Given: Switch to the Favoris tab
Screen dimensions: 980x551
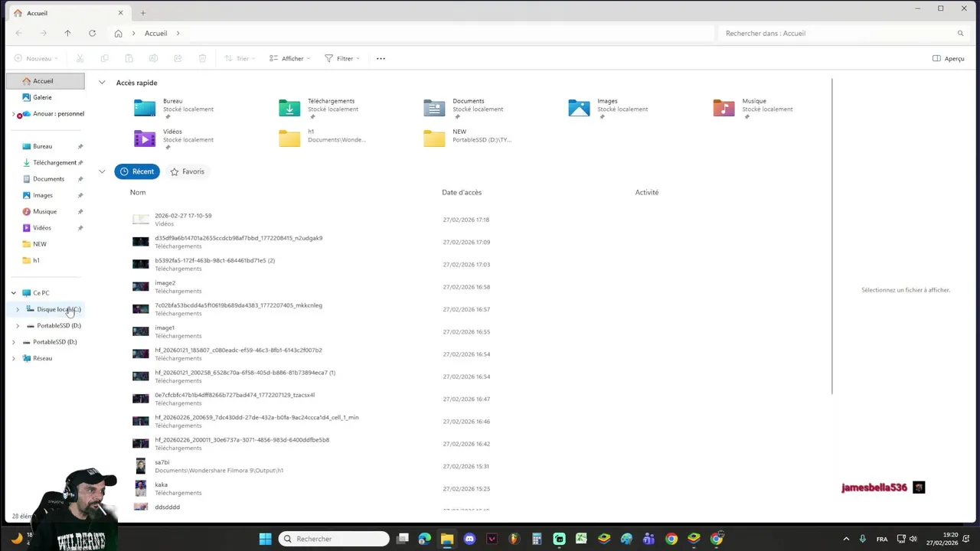Looking at the screenshot, I should coord(188,171).
